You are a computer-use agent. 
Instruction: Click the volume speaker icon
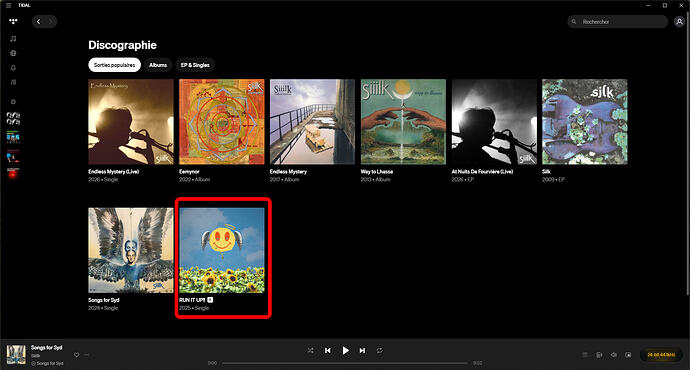click(613, 355)
